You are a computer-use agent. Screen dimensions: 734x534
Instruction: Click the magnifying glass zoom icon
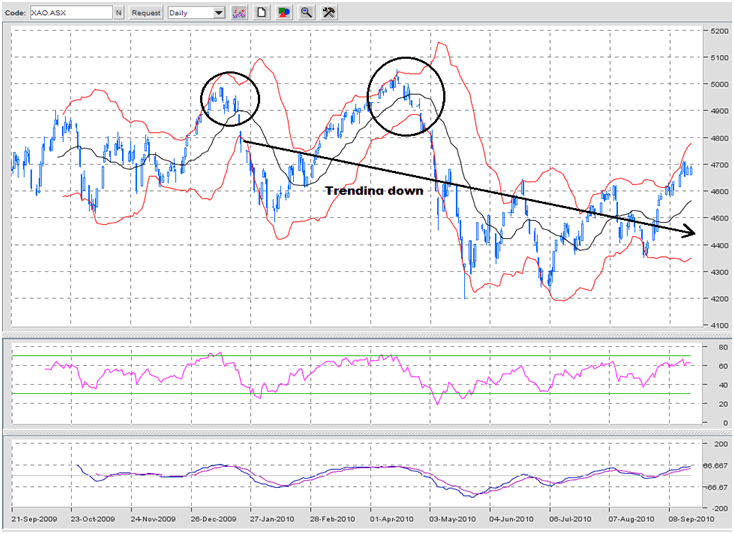pos(306,13)
